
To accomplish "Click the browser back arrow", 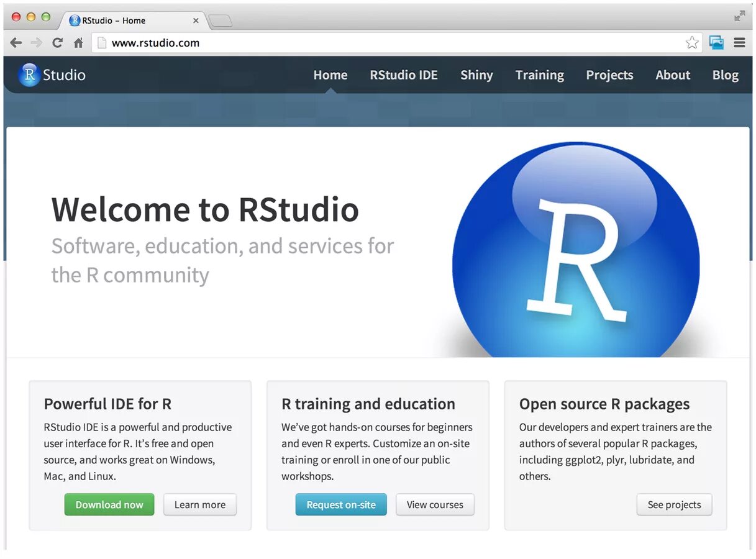I will click(16, 43).
